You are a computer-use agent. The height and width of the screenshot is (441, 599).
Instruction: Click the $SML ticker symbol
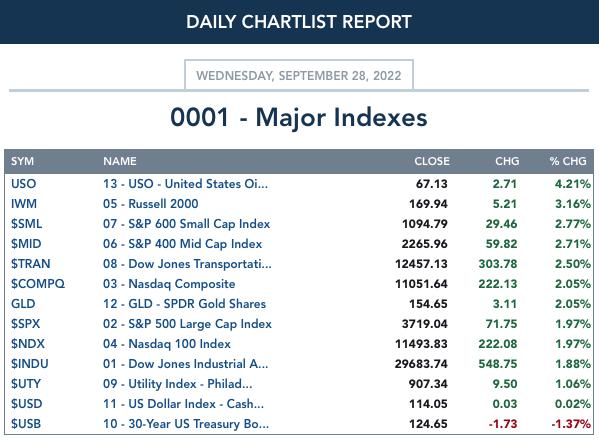tap(26, 224)
